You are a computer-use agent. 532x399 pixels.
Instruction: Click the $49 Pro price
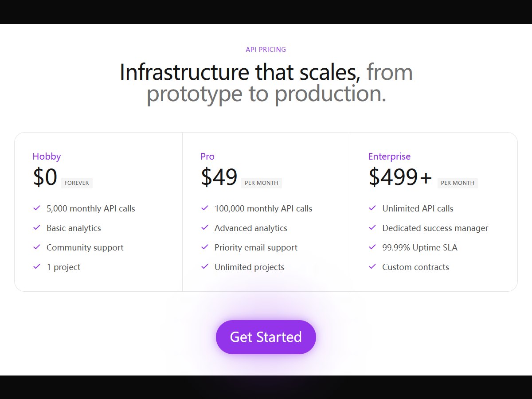(x=219, y=177)
